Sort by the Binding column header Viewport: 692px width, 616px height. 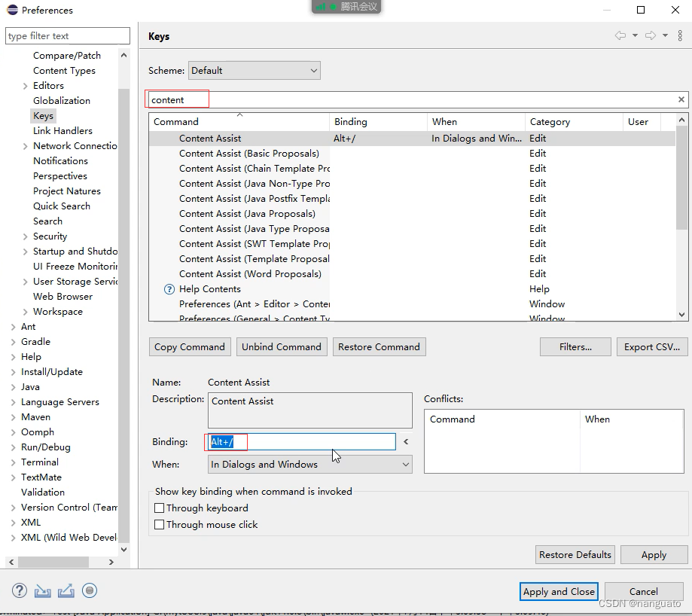tap(378, 122)
